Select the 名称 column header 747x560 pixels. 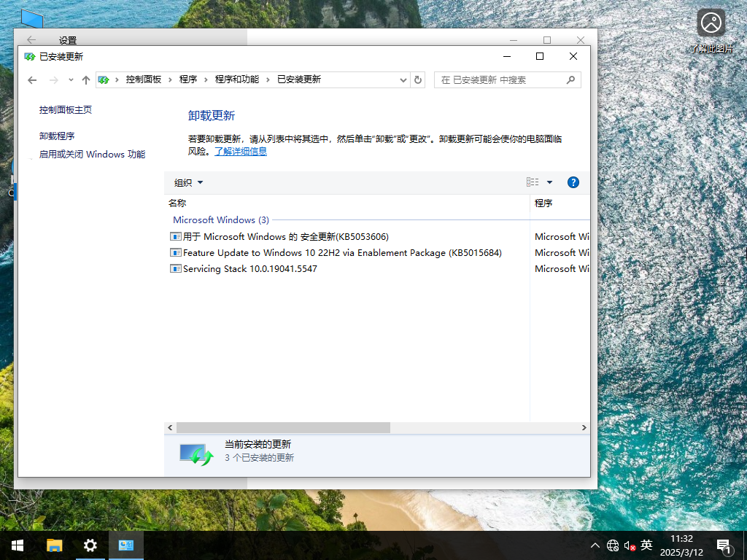point(178,203)
